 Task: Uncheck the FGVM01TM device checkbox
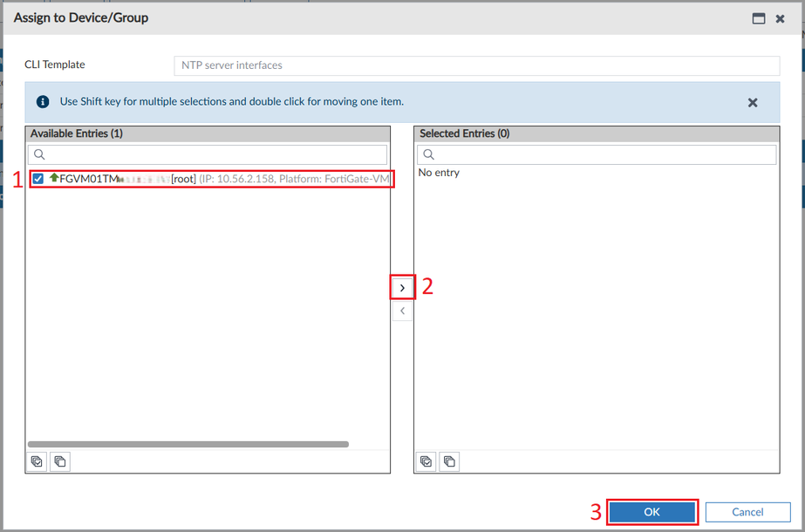(x=38, y=178)
